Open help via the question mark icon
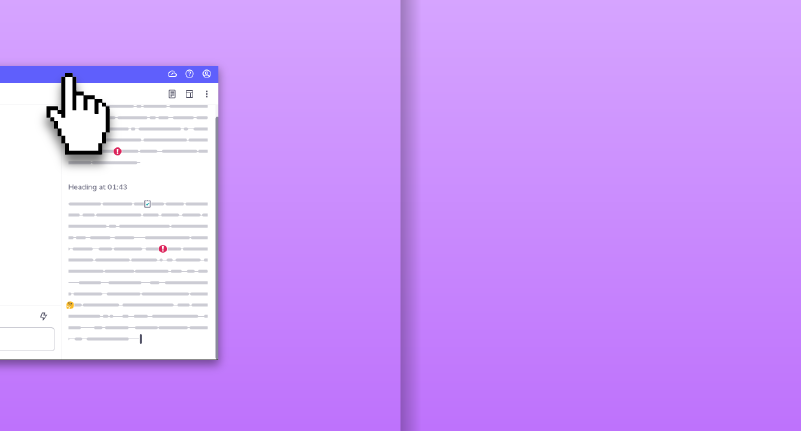This screenshot has width=801, height=431. (189, 74)
